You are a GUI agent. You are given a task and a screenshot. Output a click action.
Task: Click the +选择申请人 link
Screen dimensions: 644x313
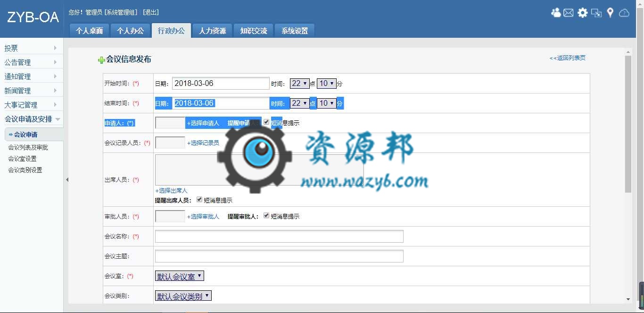(x=203, y=123)
